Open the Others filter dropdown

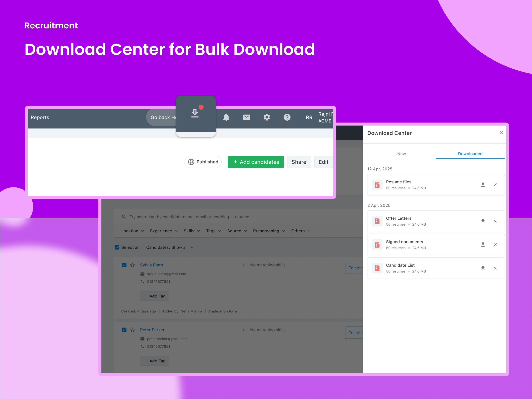pos(301,231)
